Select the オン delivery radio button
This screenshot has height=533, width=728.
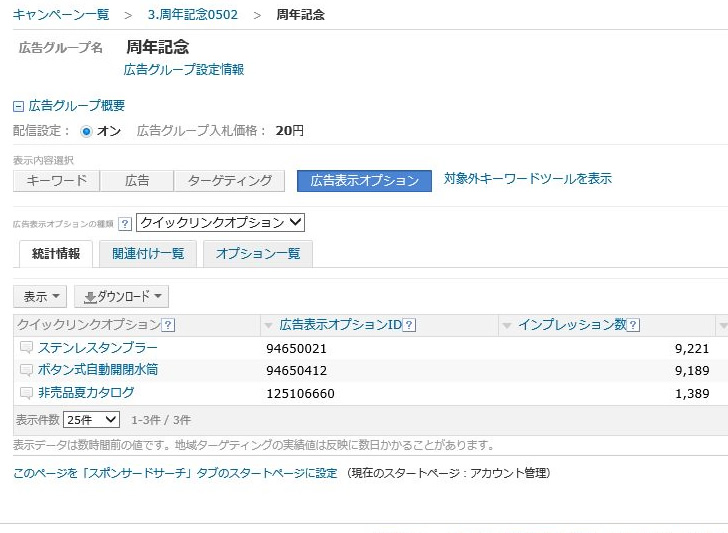coord(86,131)
